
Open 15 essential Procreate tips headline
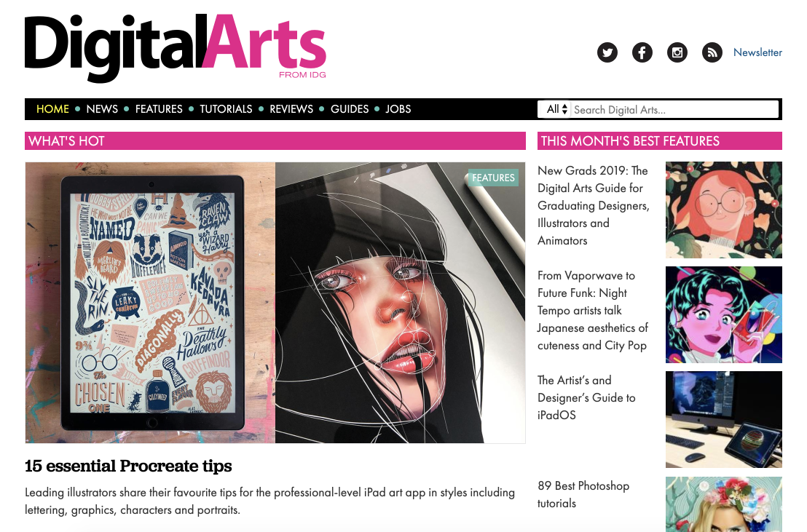point(128,467)
